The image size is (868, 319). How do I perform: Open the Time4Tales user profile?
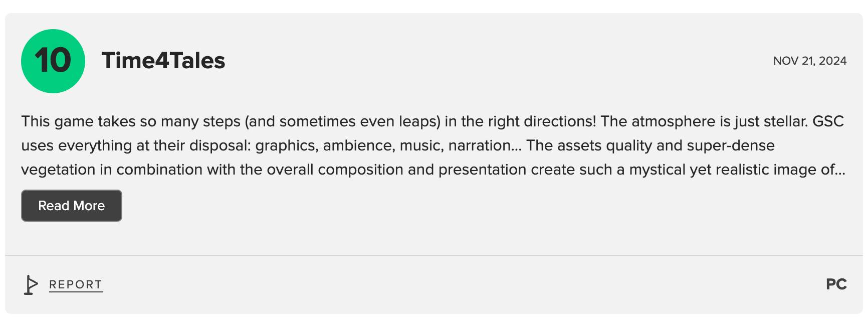[x=163, y=61]
